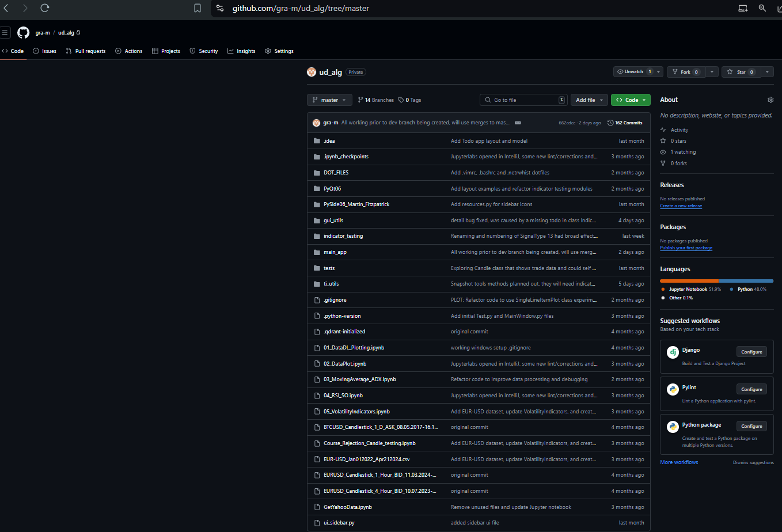Open the GitHub homepage via the logo
The width and height of the screenshot is (782, 532).
pos(23,32)
